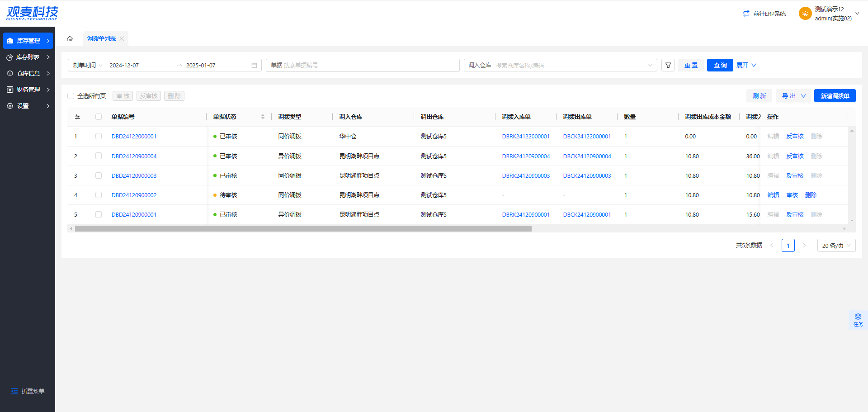Open the 财务管理 sidebar menu
The height and width of the screenshot is (412, 868).
28,90
